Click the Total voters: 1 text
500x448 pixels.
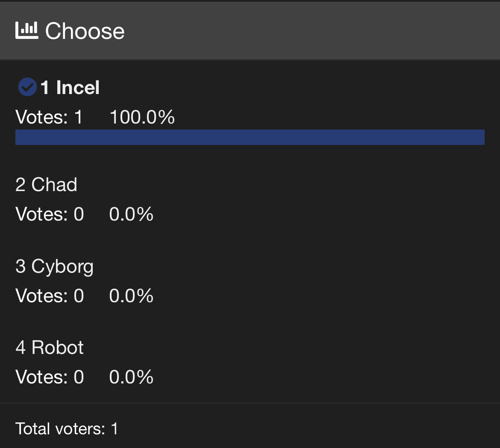(67, 428)
